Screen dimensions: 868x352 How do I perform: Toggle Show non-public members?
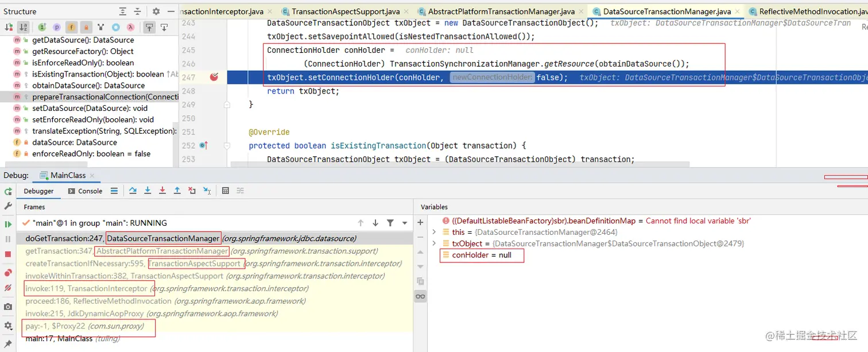[x=86, y=27]
